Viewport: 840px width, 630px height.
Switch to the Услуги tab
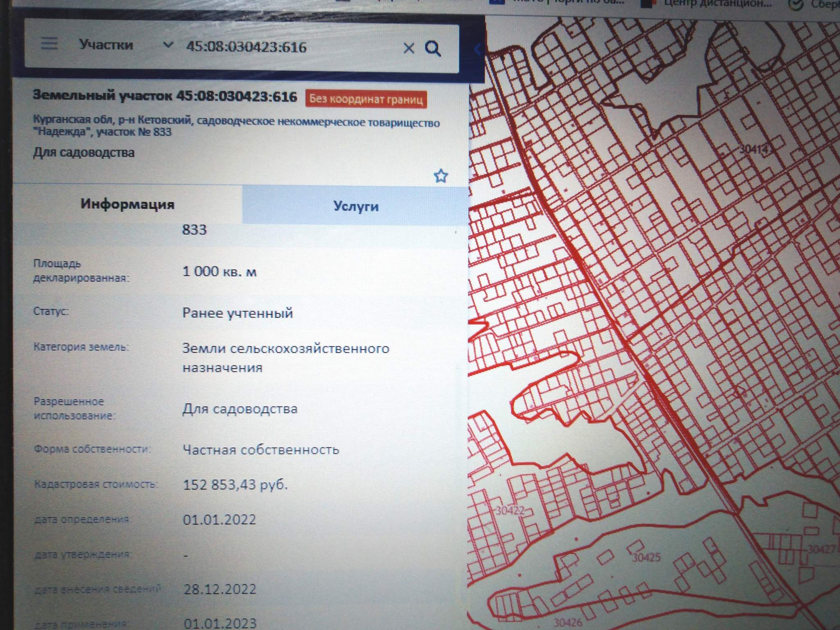coord(355,206)
